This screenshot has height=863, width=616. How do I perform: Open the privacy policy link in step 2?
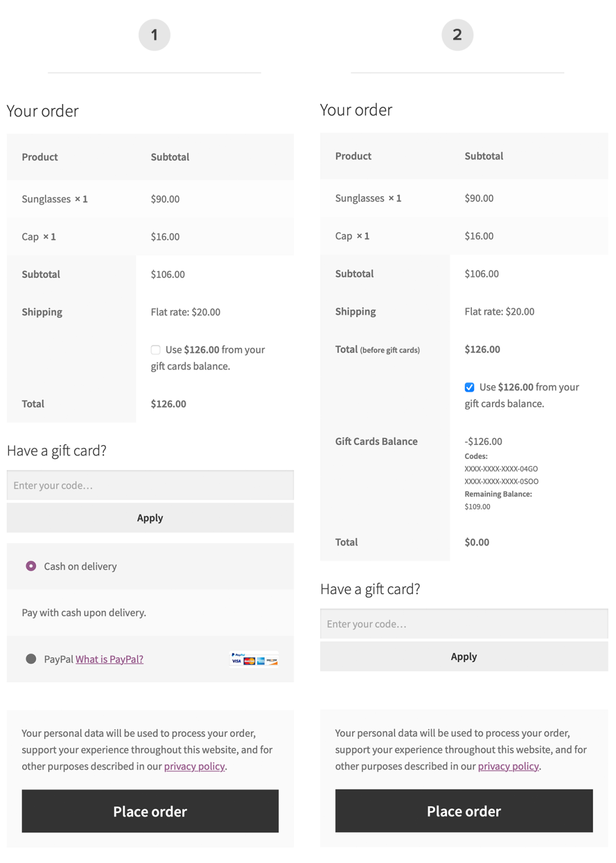click(x=508, y=766)
